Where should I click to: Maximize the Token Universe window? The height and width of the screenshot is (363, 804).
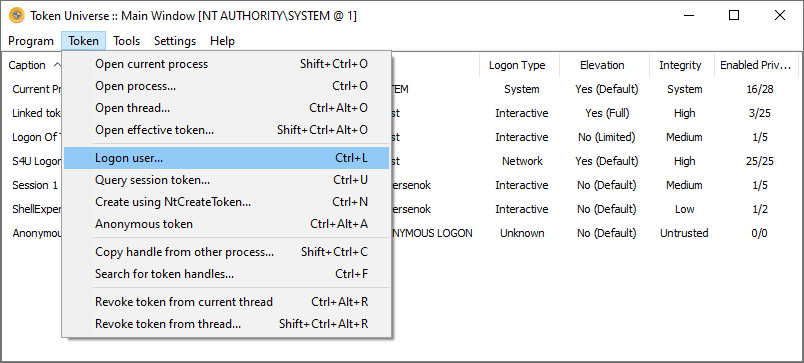734,15
